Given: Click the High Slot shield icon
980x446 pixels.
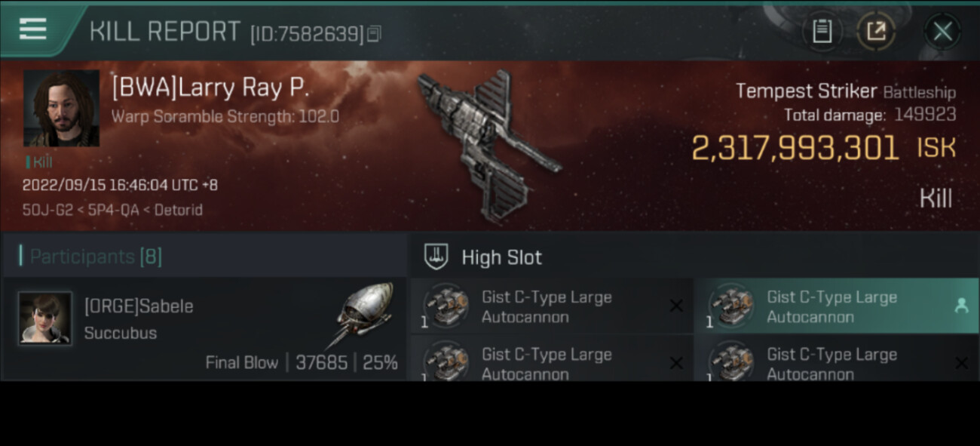Looking at the screenshot, I should [436, 257].
